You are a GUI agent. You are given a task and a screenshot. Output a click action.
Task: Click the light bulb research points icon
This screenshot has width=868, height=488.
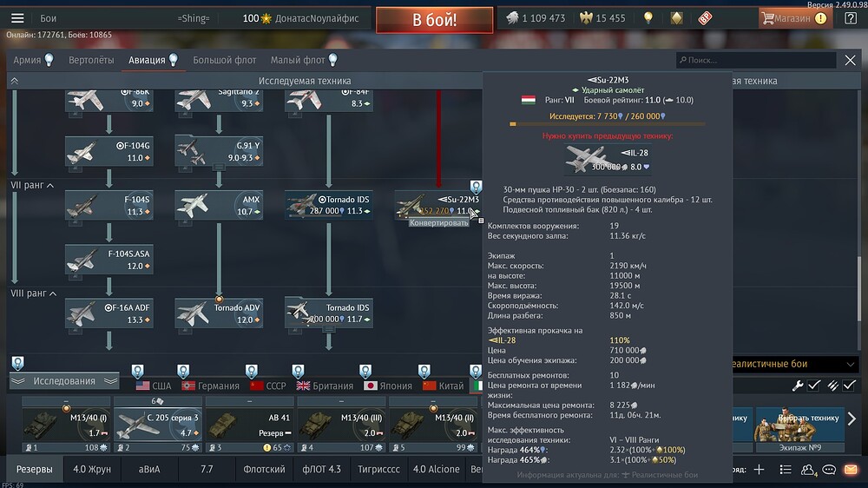pyautogui.click(x=648, y=17)
